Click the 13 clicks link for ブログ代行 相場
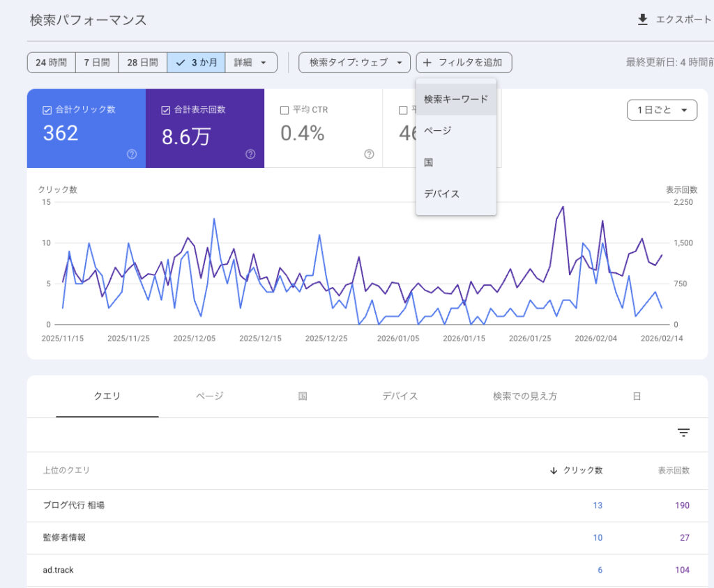The width and height of the screenshot is (714, 588). [x=598, y=505]
